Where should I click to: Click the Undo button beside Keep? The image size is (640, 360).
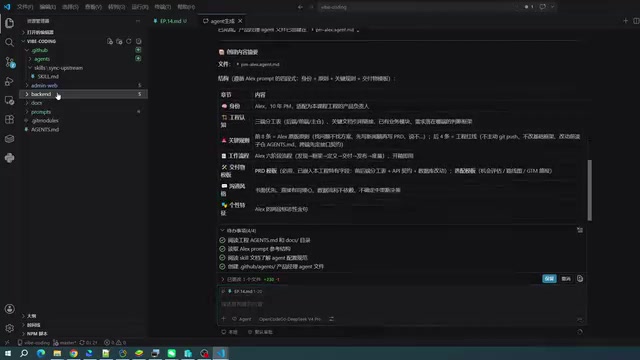click(x=566, y=279)
